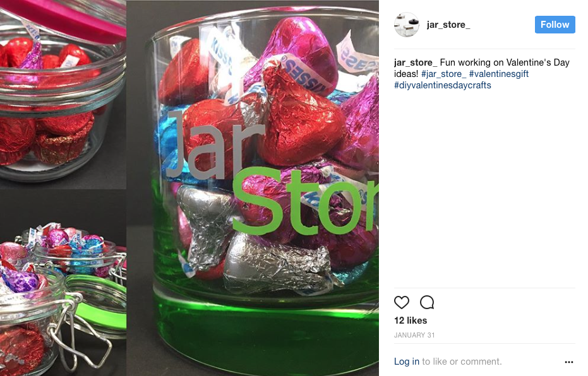Open jar_store_ username in the header
Viewport: 588px width, 376px height.
tap(448, 25)
